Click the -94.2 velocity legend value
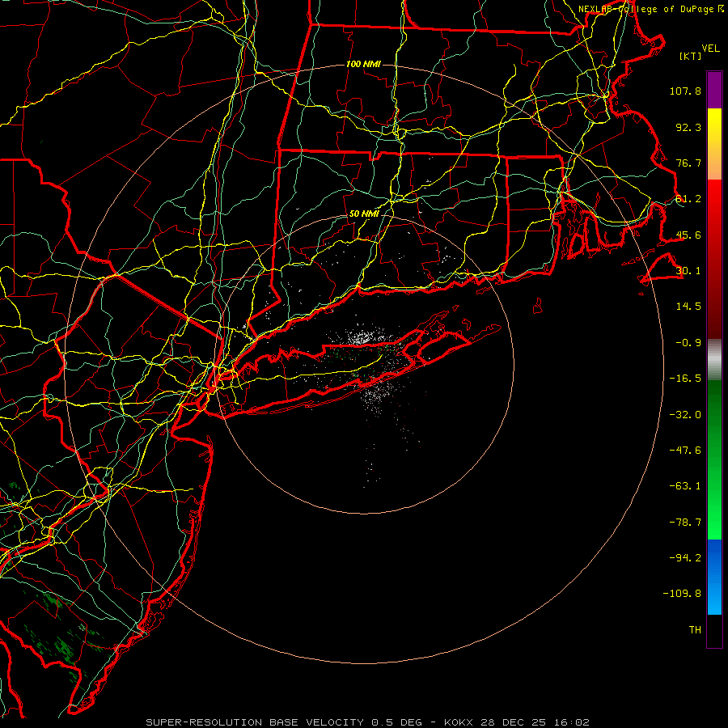Viewport: 728px width, 728px height. [685, 558]
